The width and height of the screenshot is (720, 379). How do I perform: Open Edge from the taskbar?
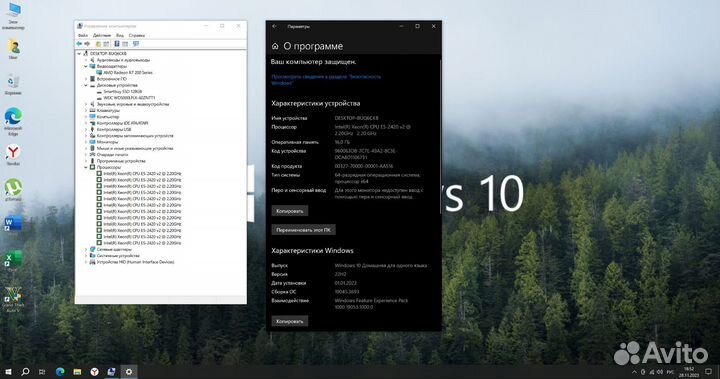coord(60,372)
